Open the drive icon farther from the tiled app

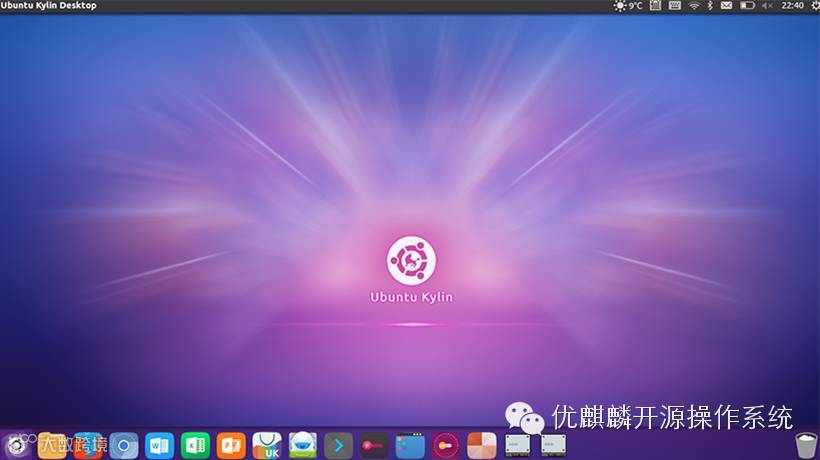coord(553,446)
